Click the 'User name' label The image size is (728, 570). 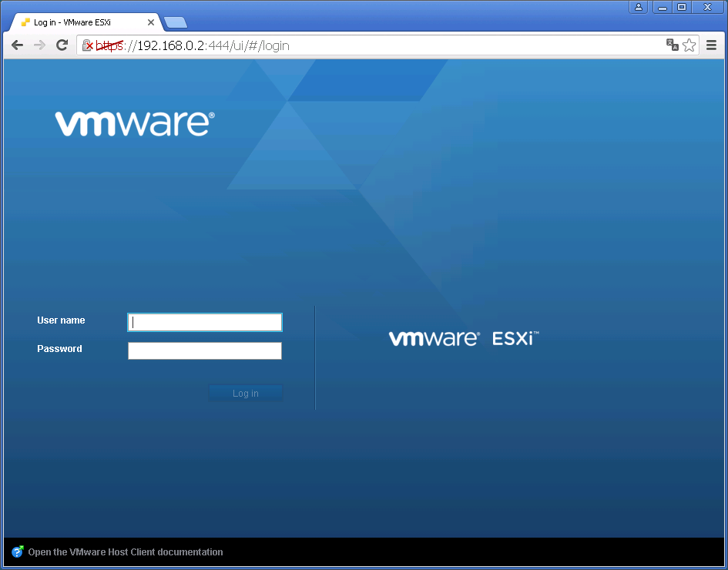click(61, 320)
